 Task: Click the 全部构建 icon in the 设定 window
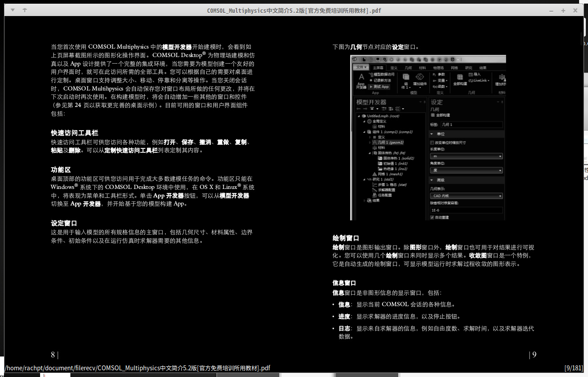point(433,115)
